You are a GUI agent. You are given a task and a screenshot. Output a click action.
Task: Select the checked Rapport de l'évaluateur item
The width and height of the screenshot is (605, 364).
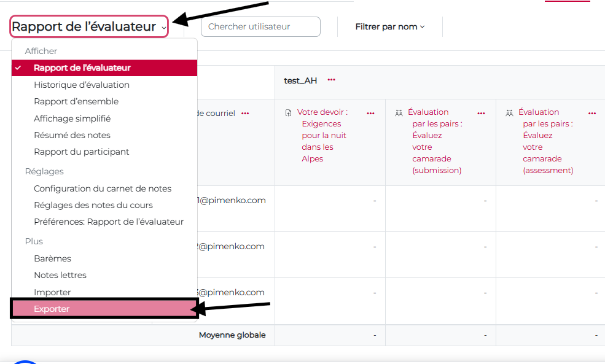coord(82,68)
